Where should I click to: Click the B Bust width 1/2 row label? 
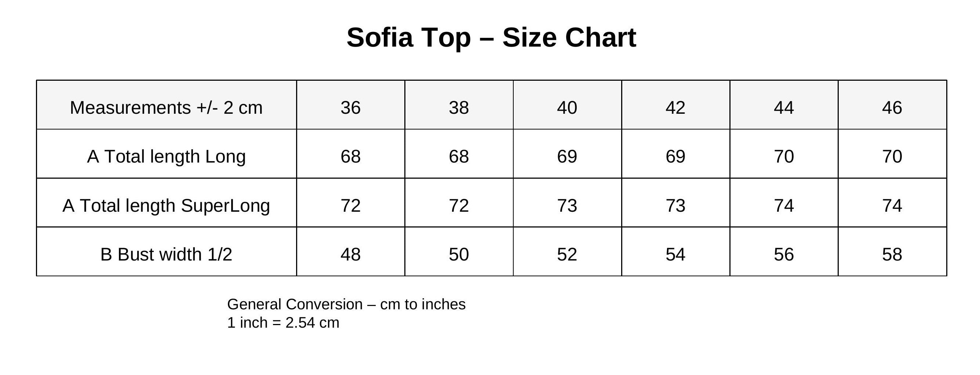(x=166, y=254)
